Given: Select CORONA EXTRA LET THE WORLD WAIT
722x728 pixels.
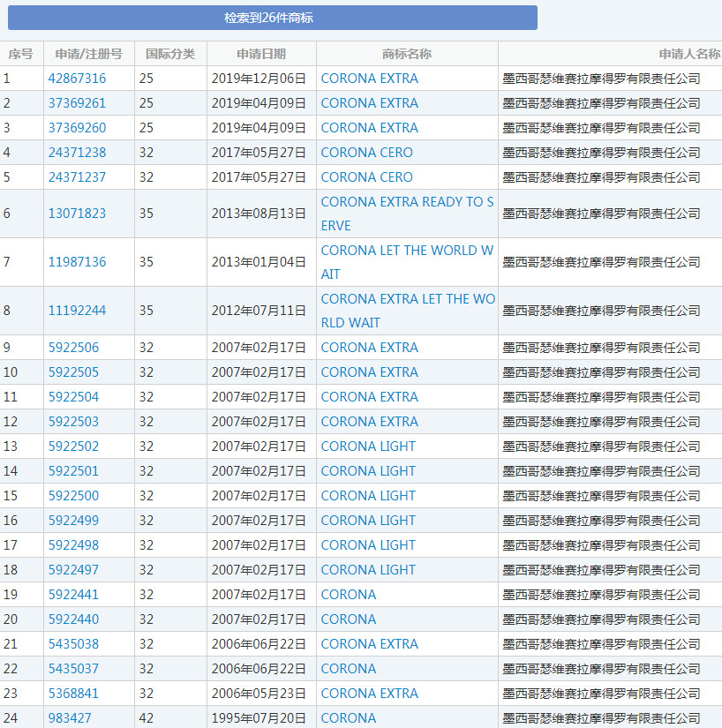Looking at the screenshot, I should pyautogui.click(x=407, y=311).
